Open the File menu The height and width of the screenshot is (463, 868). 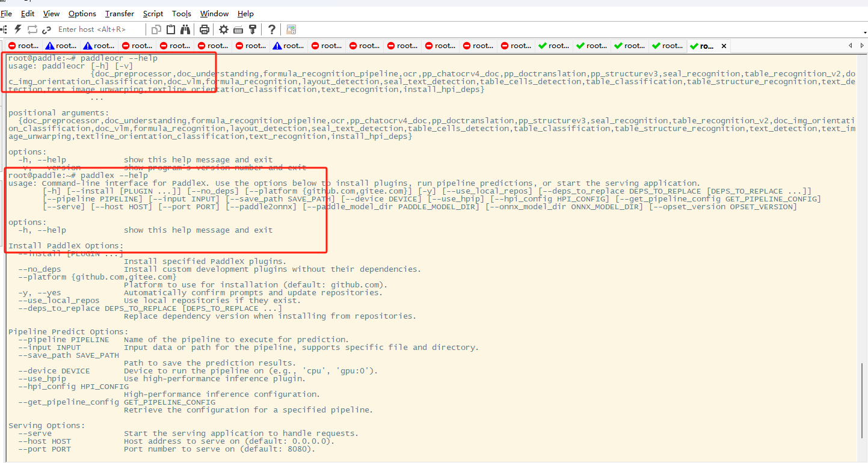click(x=6, y=13)
